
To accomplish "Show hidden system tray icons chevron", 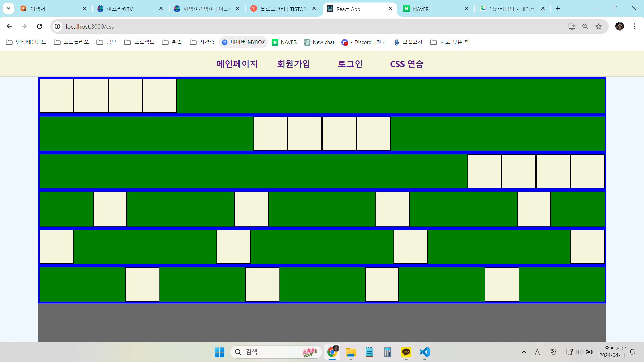I will [524, 352].
